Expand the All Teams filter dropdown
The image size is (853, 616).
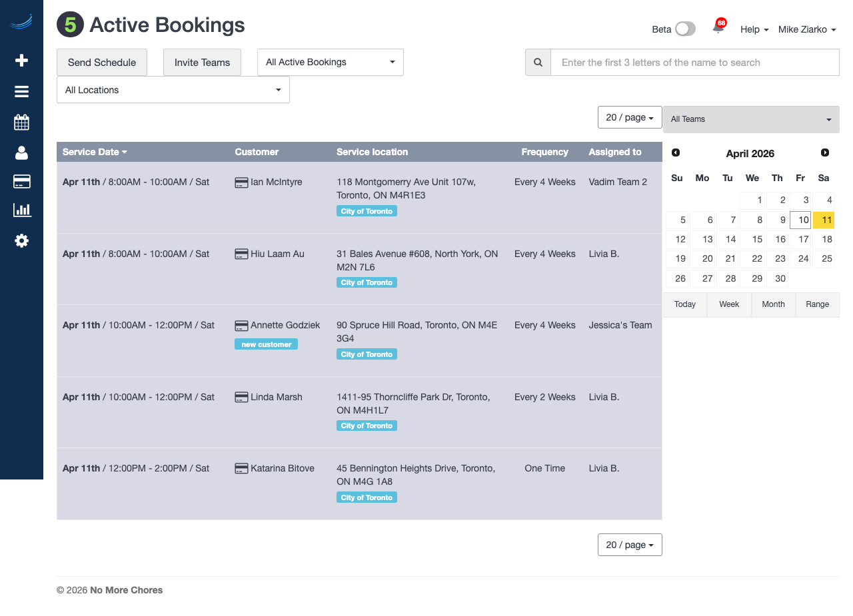751,119
